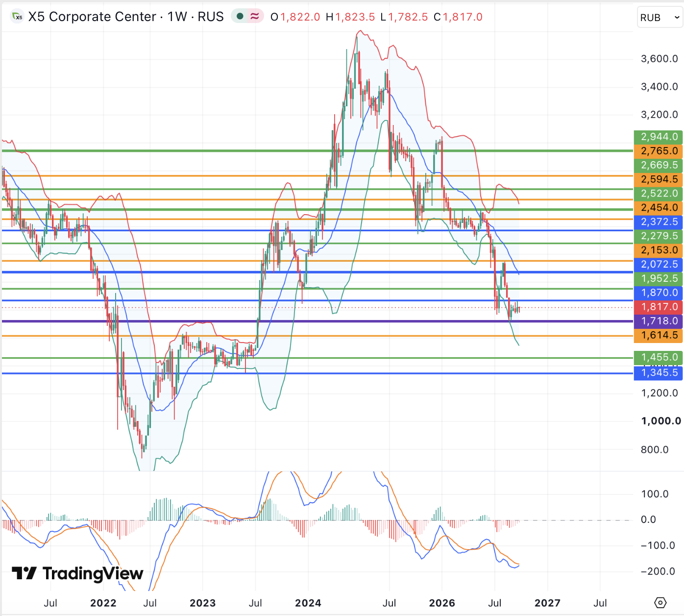Click the high price value 1,823.5
684x616 pixels.
click(355, 17)
